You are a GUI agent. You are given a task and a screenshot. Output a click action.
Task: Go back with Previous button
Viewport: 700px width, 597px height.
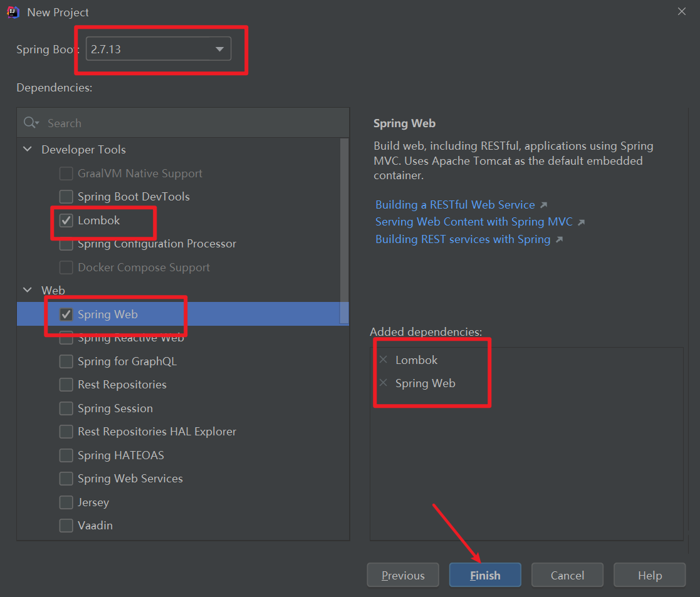tap(403, 575)
